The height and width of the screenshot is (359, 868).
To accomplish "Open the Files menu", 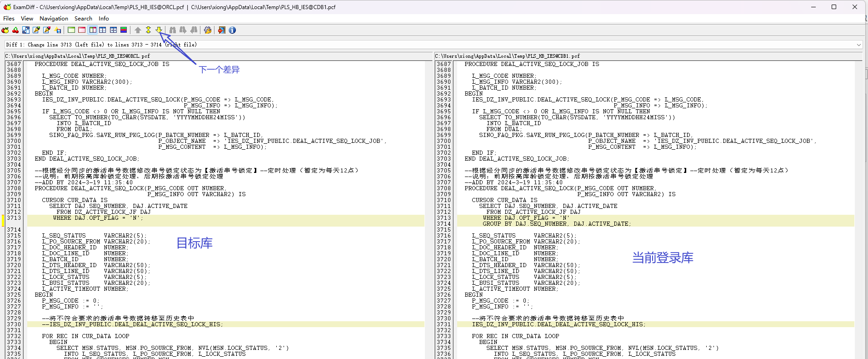I will click(9, 19).
